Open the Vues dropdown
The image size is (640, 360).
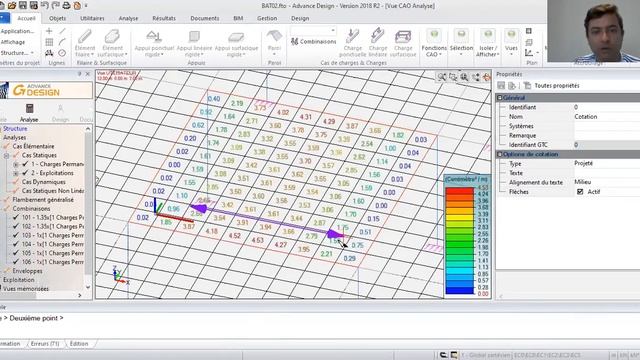(x=511, y=48)
